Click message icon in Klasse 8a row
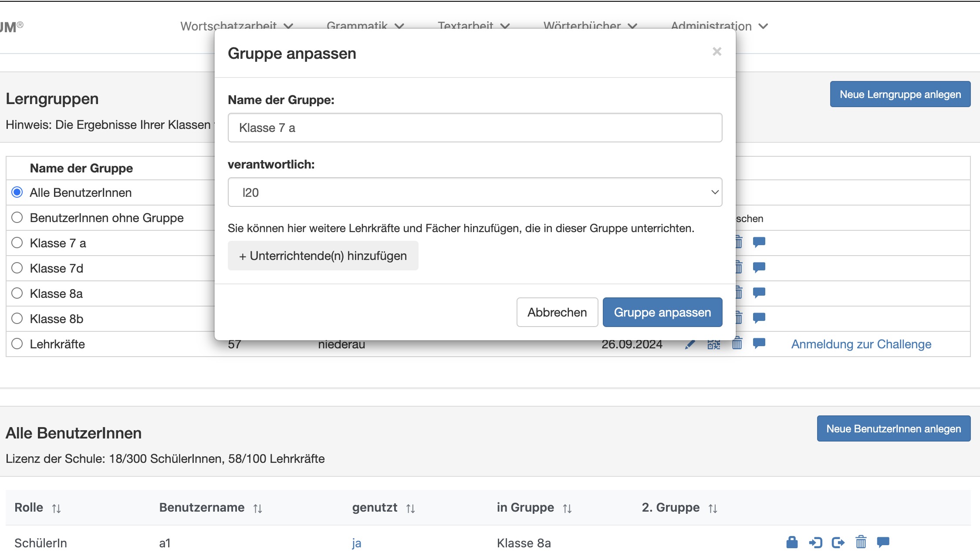The height and width of the screenshot is (553, 980). point(759,293)
